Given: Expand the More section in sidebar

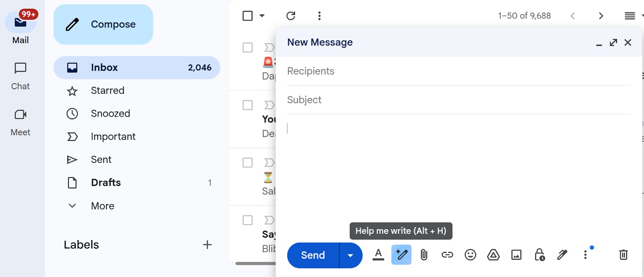Looking at the screenshot, I should tap(103, 206).
